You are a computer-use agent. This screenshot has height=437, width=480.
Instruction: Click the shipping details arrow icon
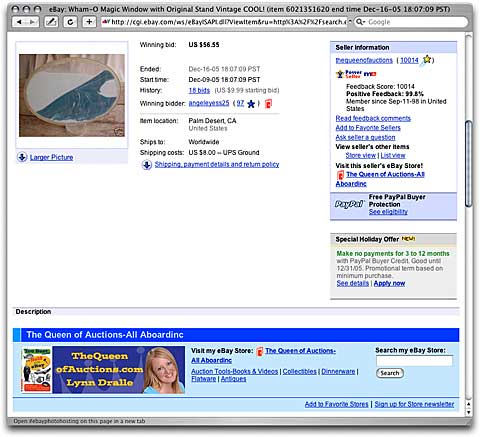(147, 165)
